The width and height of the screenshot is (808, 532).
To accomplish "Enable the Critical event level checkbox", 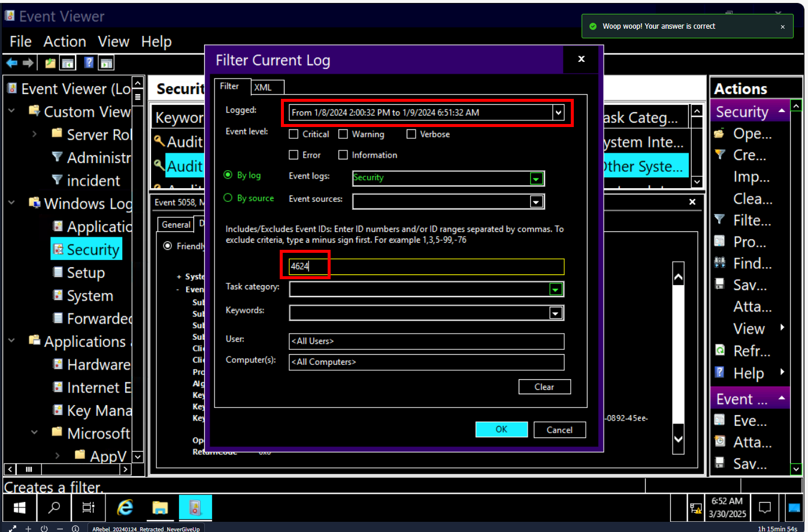I will 294,134.
